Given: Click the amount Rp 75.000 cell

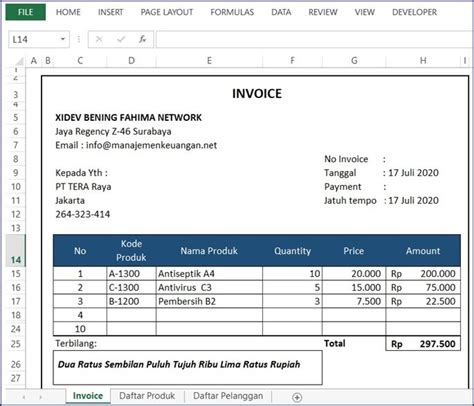Looking at the screenshot, I should [x=423, y=288].
